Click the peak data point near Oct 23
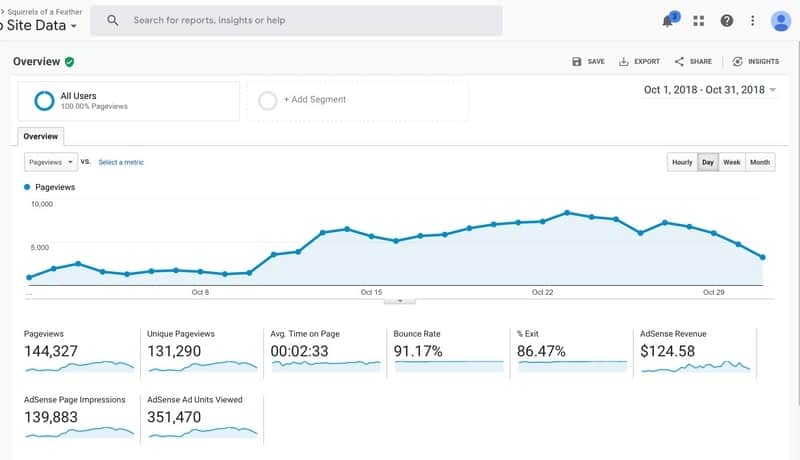The height and width of the screenshot is (460, 800). pos(567,213)
